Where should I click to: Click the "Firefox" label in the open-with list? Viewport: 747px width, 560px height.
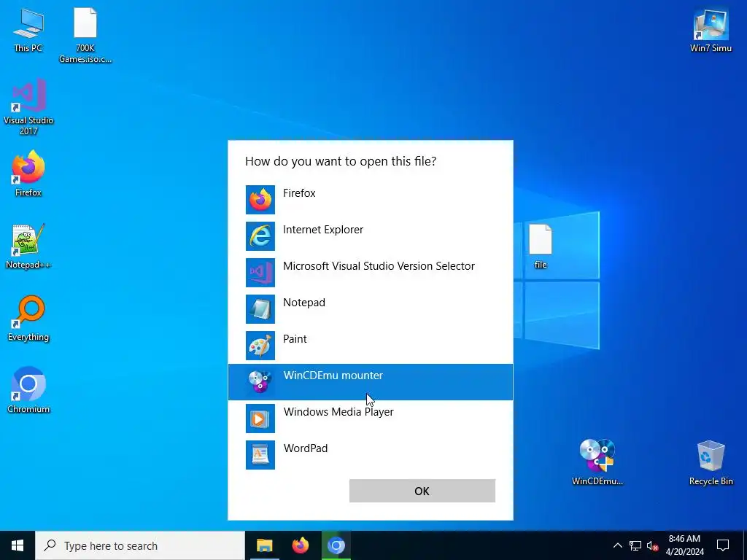(x=299, y=192)
